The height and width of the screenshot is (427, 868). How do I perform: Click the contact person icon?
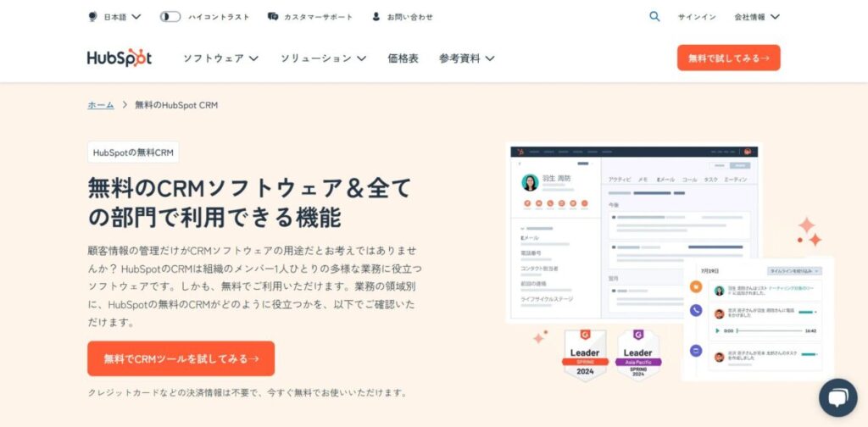tap(376, 17)
